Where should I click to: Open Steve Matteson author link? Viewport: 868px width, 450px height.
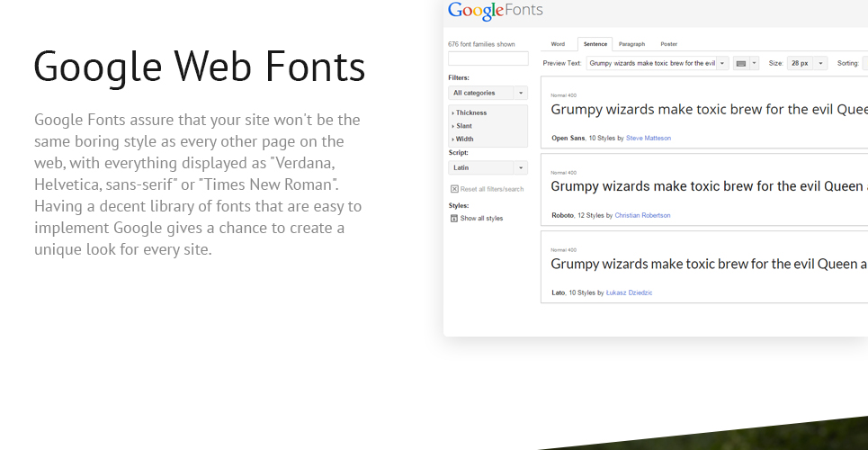[x=649, y=138]
